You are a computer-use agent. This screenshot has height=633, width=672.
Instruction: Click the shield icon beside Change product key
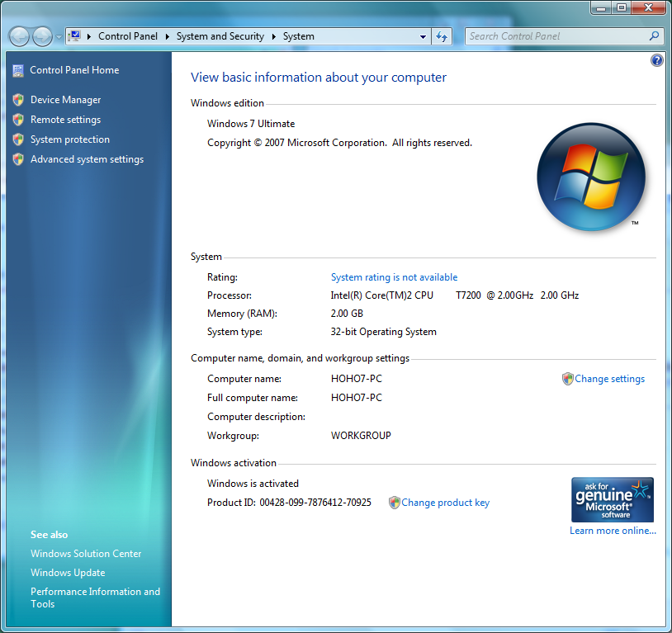click(395, 503)
